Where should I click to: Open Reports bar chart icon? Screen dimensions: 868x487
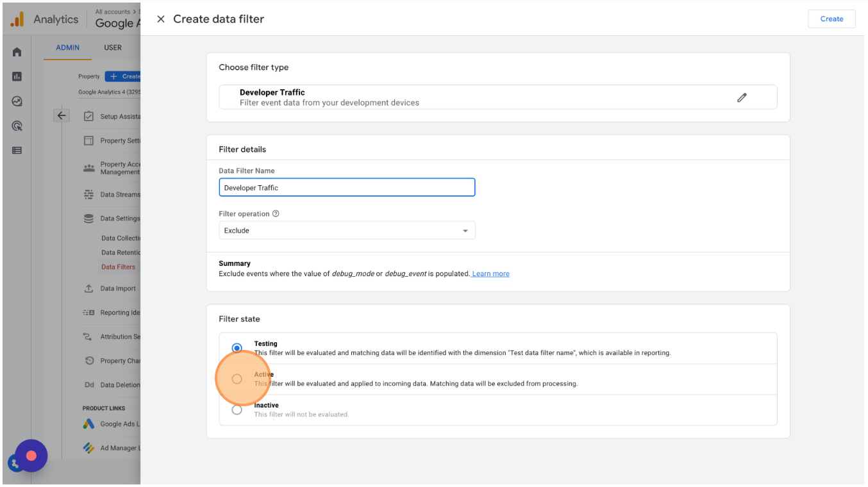pyautogui.click(x=17, y=76)
